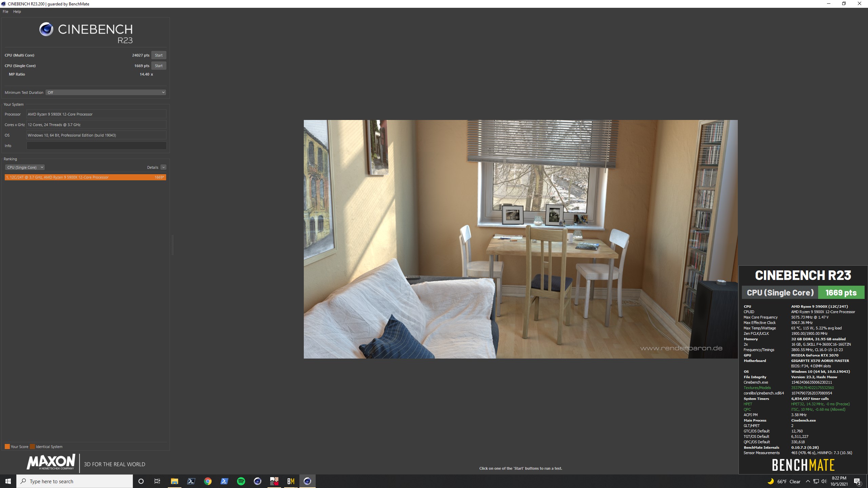Open the moon weather widget in taskbar
The height and width of the screenshot is (488, 868).
click(771, 481)
